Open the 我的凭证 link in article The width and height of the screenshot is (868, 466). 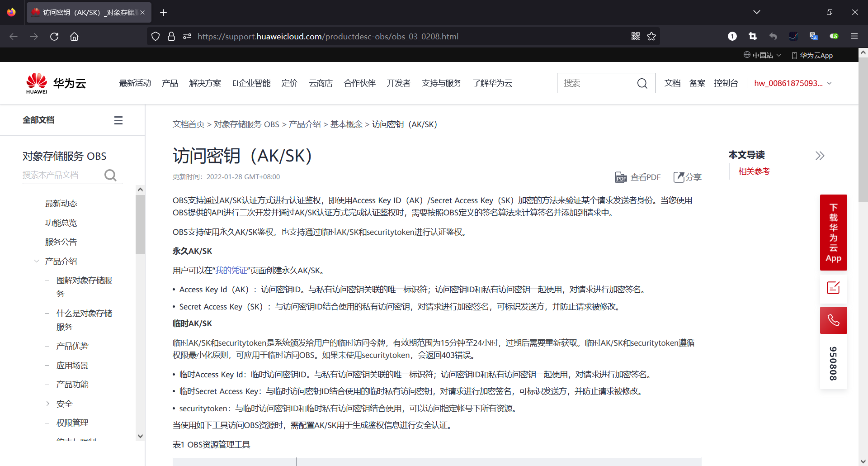pos(231,270)
